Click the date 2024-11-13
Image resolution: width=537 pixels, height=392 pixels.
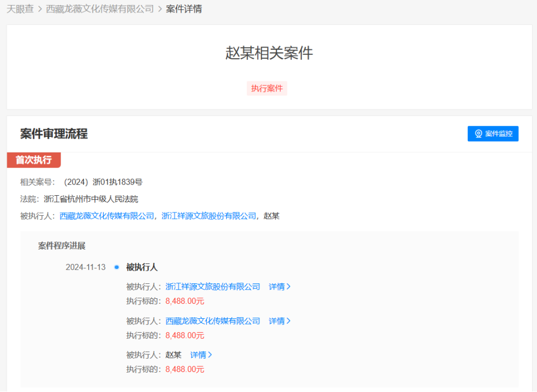click(85, 267)
